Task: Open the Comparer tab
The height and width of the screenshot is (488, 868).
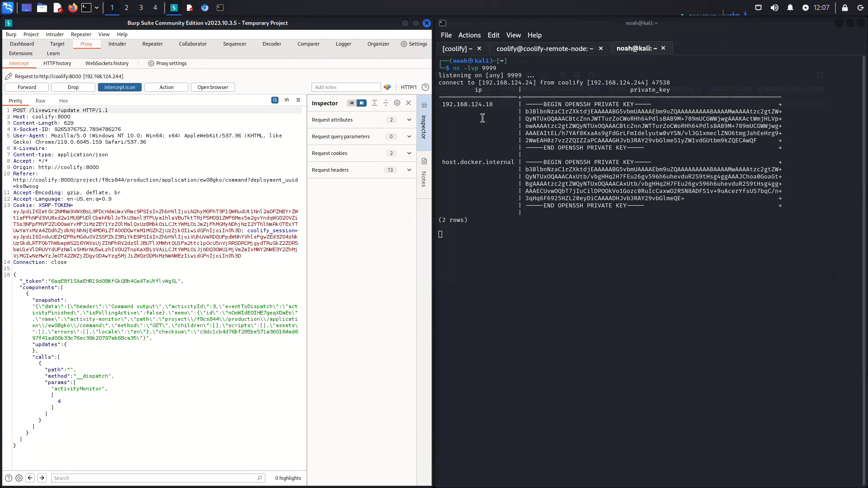Action: coord(309,44)
